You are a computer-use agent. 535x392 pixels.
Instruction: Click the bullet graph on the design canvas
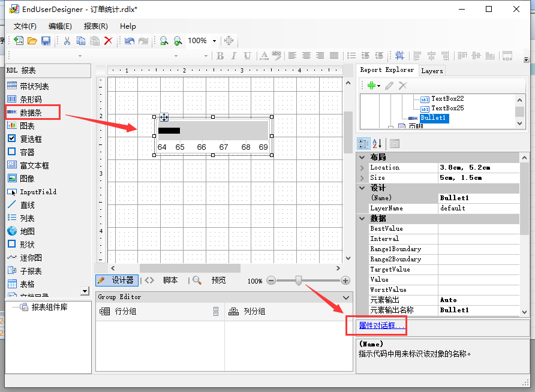point(213,135)
